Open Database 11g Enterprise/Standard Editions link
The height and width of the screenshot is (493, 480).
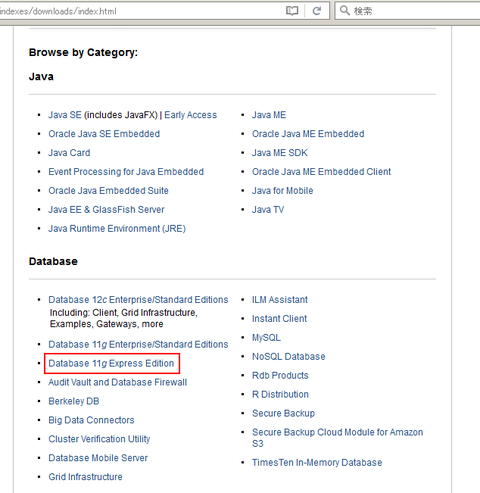click(138, 344)
